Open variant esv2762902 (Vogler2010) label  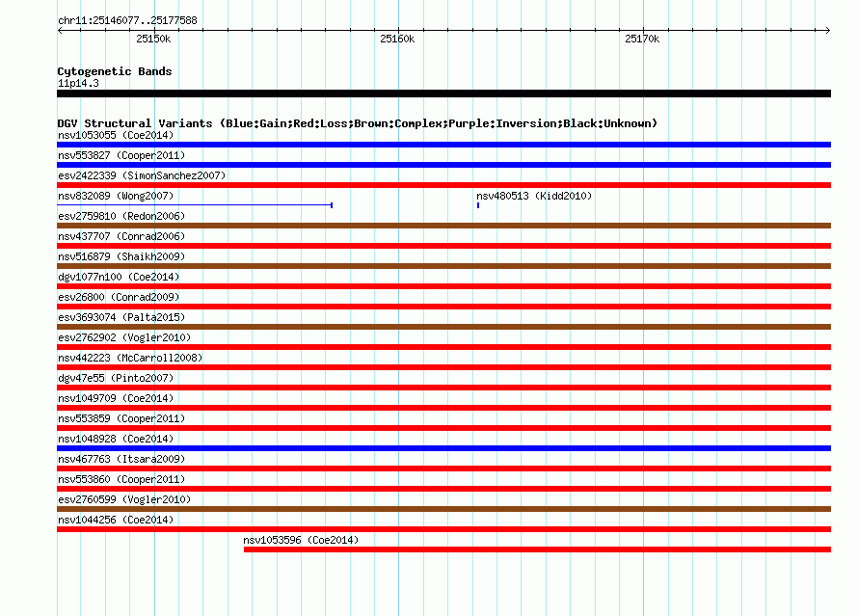pos(124,337)
